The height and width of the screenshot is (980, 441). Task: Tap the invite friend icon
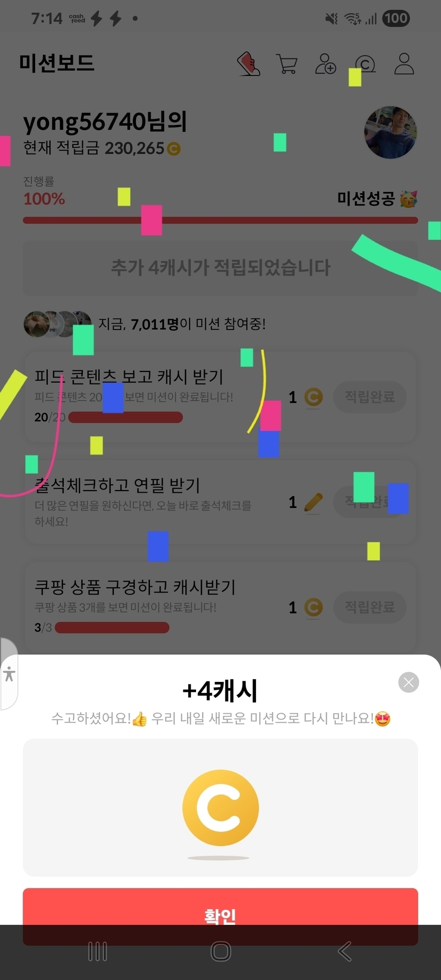pyautogui.click(x=326, y=64)
